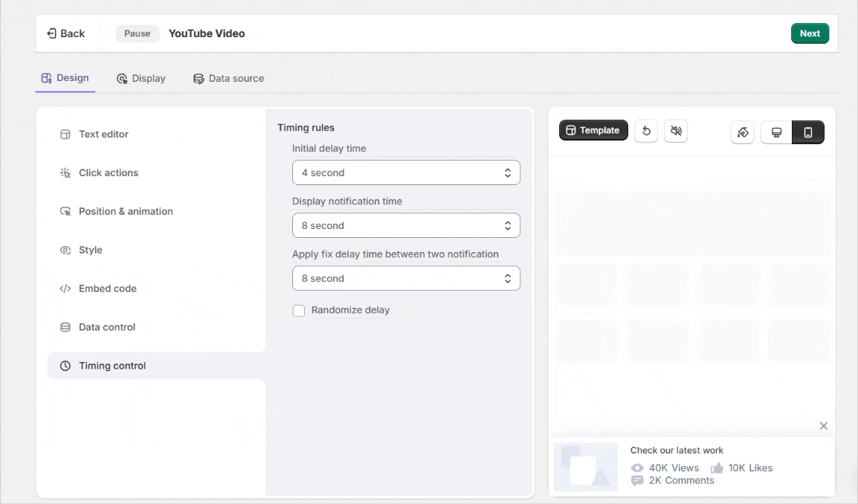This screenshot has height=504, width=858.
Task: Click the '2K Comments' text
Action: 681,480
